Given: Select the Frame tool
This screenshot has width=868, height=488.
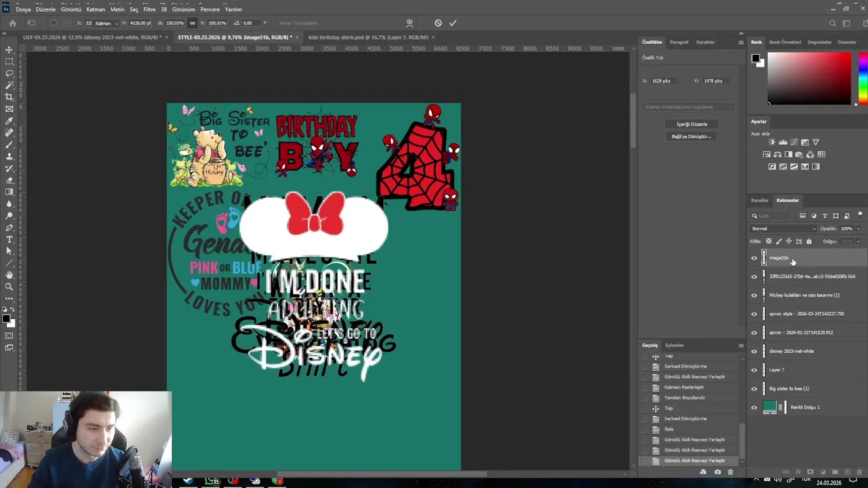Looking at the screenshot, I should [9, 109].
